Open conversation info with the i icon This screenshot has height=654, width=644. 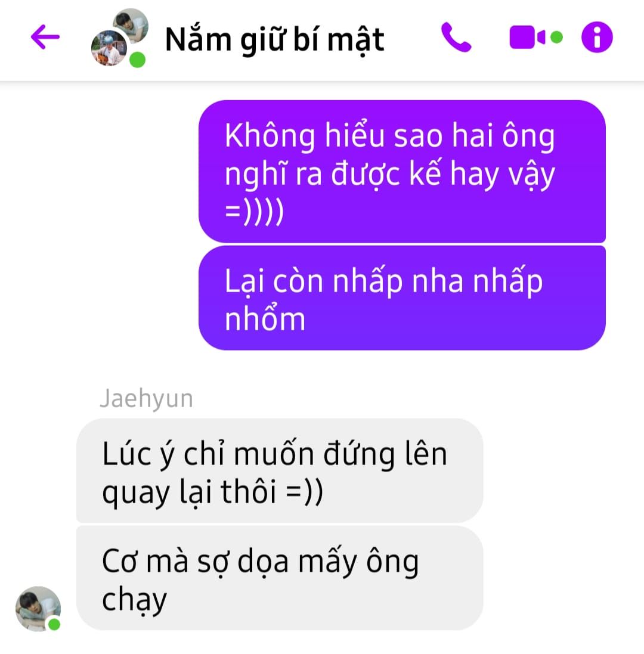pyautogui.click(x=597, y=37)
